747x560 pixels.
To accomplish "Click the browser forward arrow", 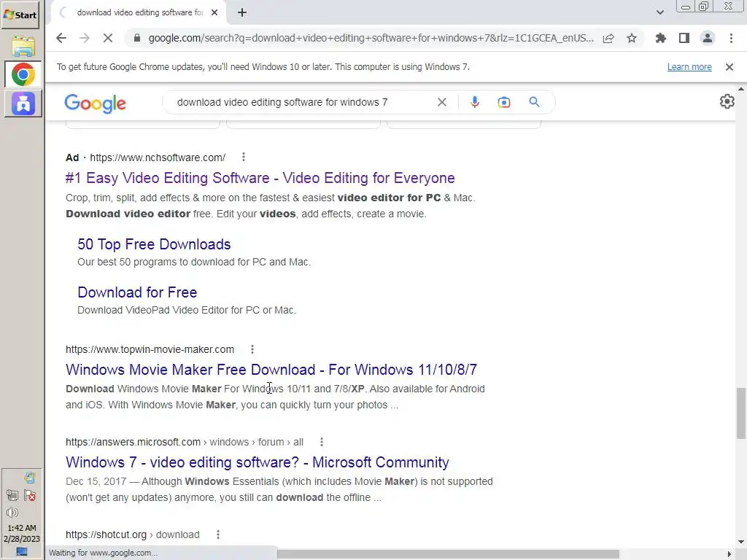I will [85, 38].
